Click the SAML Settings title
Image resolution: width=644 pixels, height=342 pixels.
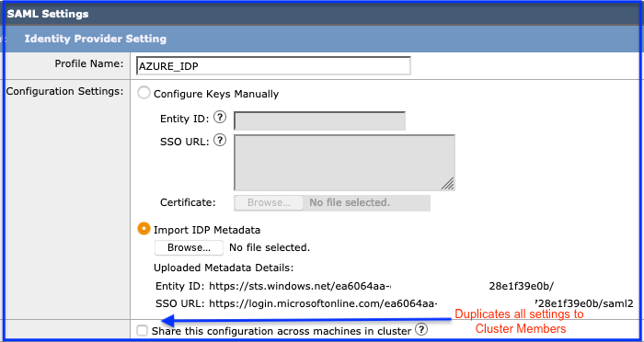click(x=48, y=14)
